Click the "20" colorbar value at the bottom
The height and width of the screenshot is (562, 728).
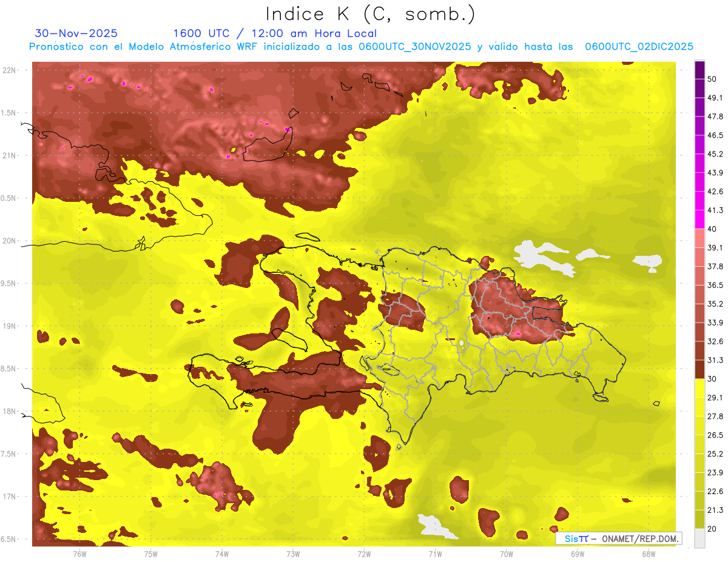click(712, 529)
